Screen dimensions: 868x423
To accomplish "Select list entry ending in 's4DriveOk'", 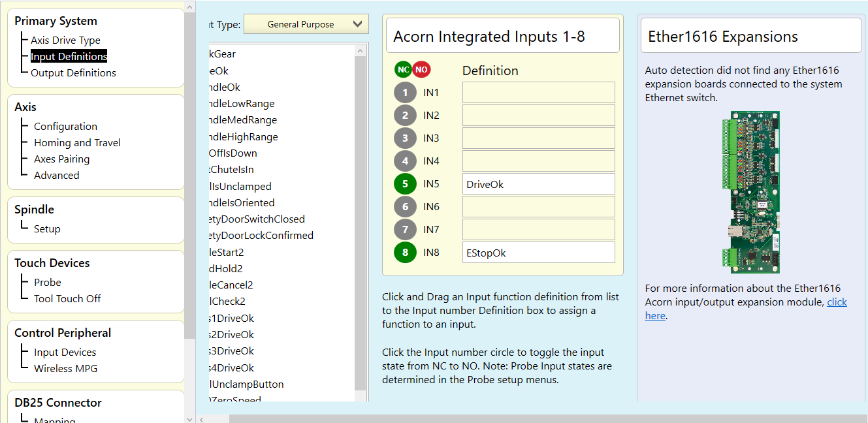I will point(230,368).
